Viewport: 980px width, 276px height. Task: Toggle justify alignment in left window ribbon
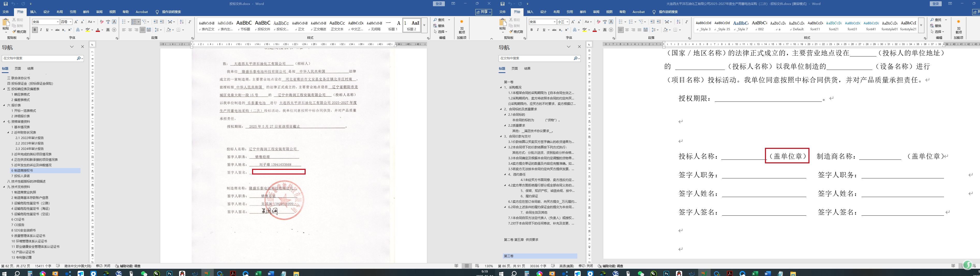[x=142, y=30]
